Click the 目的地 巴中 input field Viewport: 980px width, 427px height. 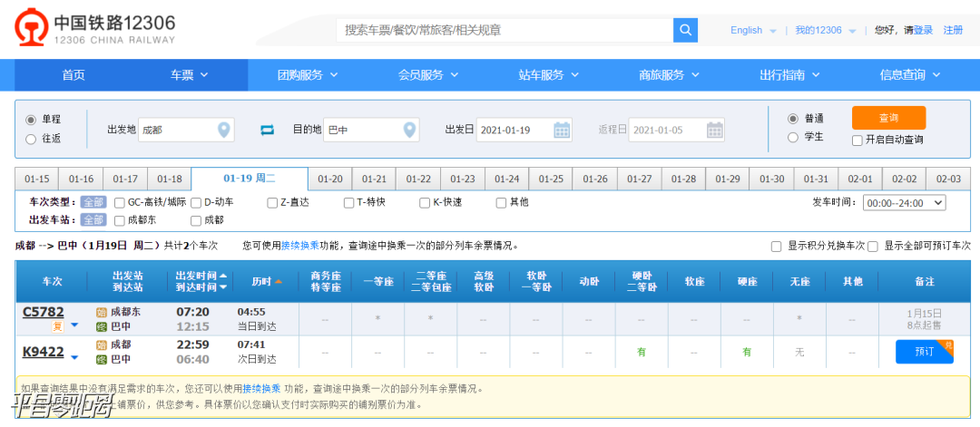pos(371,130)
